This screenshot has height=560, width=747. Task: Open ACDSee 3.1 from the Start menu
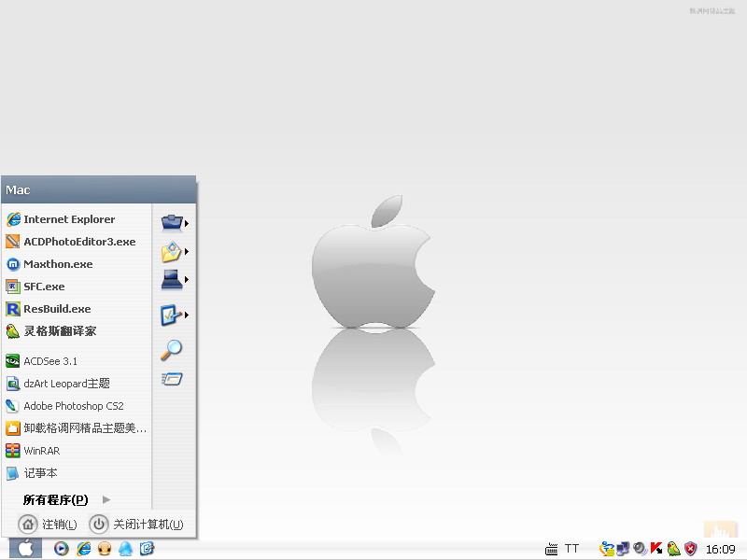tap(77, 361)
